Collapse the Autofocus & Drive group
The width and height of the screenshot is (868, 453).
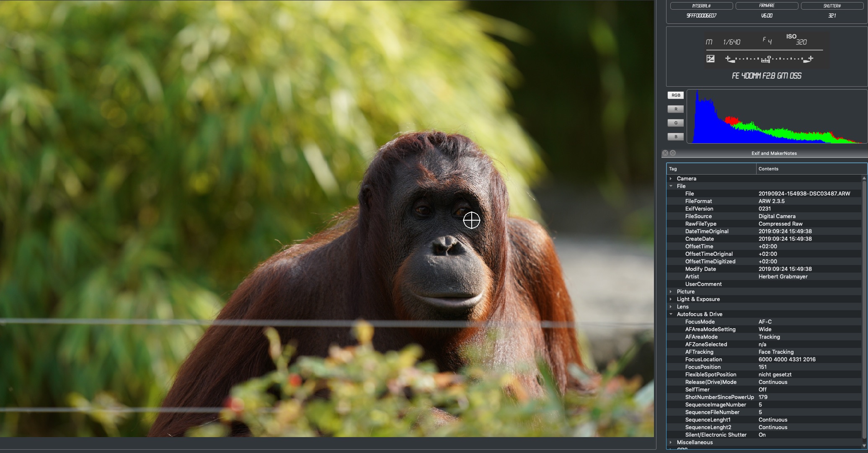pyautogui.click(x=671, y=314)
